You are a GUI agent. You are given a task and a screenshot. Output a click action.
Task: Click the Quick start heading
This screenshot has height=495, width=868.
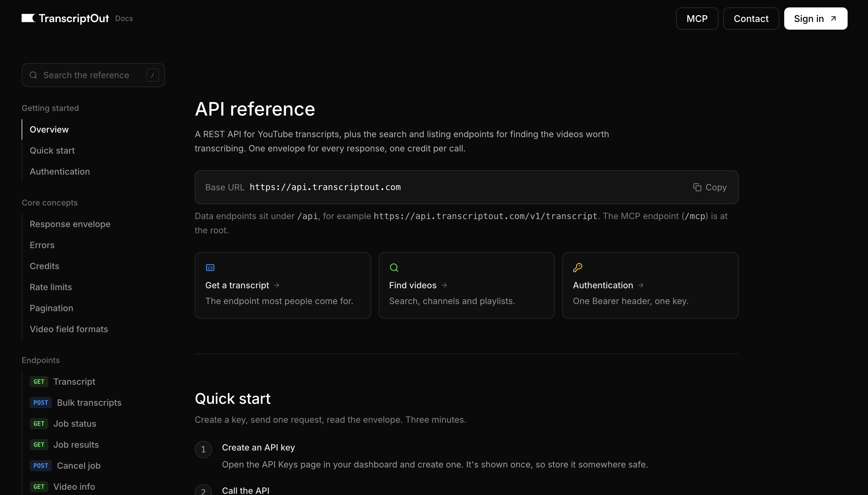click(233, 399)
